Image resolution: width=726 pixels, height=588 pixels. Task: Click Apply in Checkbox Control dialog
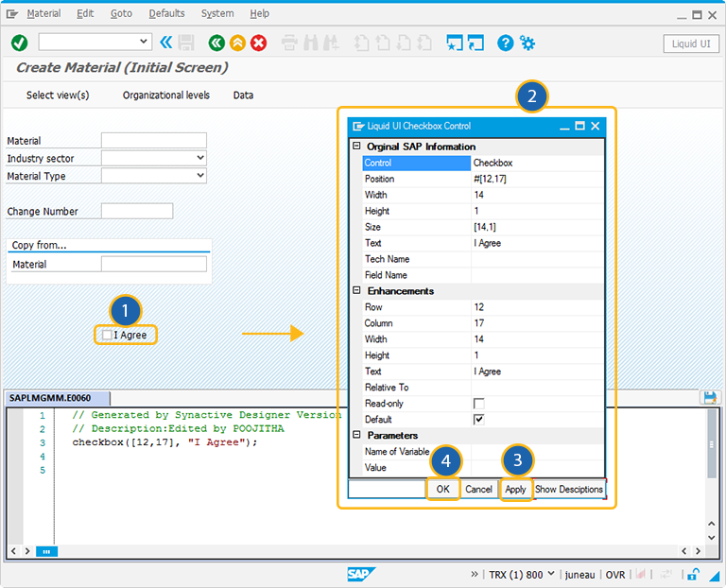click(515, 490)
